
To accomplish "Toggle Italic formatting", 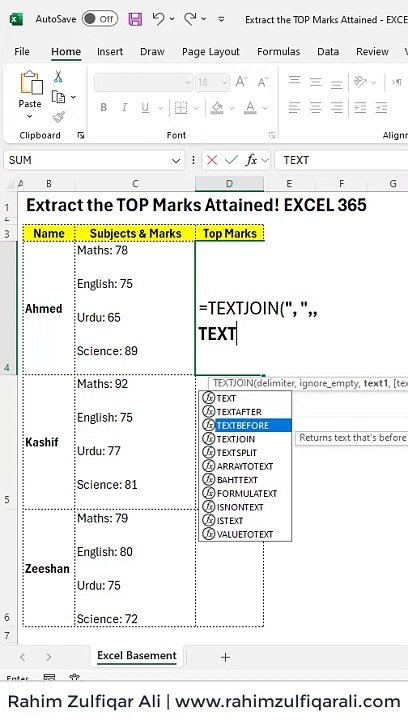I will [124, 107].
